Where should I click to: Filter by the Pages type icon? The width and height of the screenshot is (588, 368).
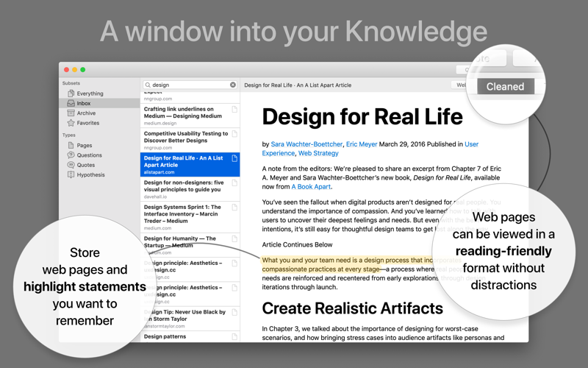coord(71,145)
